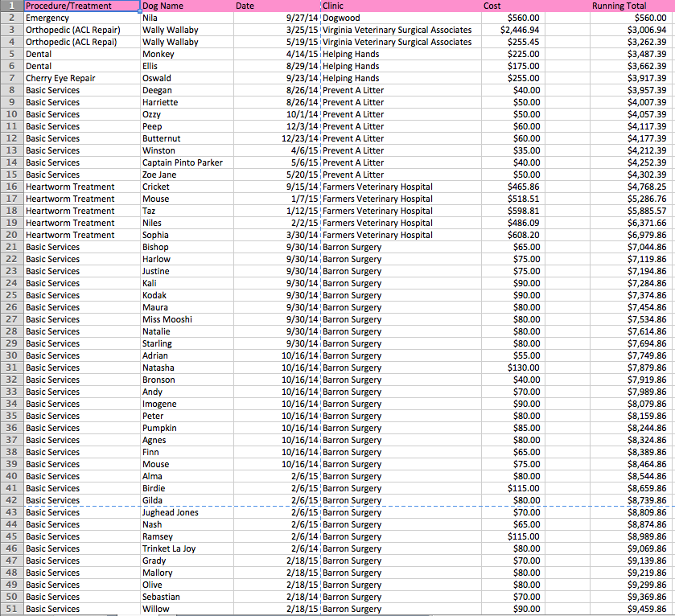Click the $518.51 cost cell
The image size is (675, 616).
coord(513,199)
